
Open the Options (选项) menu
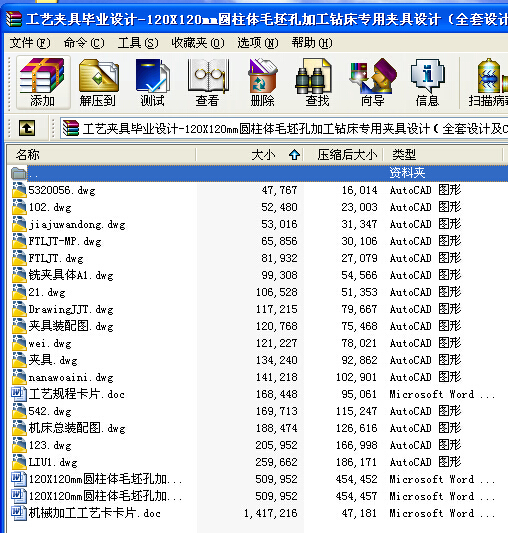point(258,43)
